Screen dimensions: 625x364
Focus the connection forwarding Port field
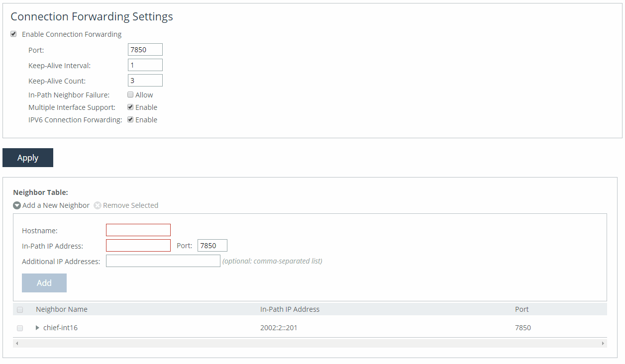pos(145,50)
